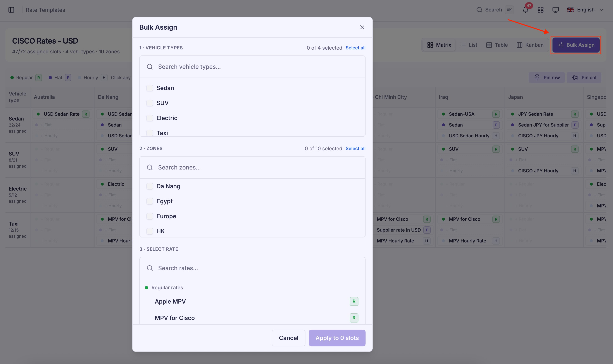The image size is (613, 364).
Task: Click the H badge on CISCO JPY Hourly in Sedan row
Action: coord(574,136)
